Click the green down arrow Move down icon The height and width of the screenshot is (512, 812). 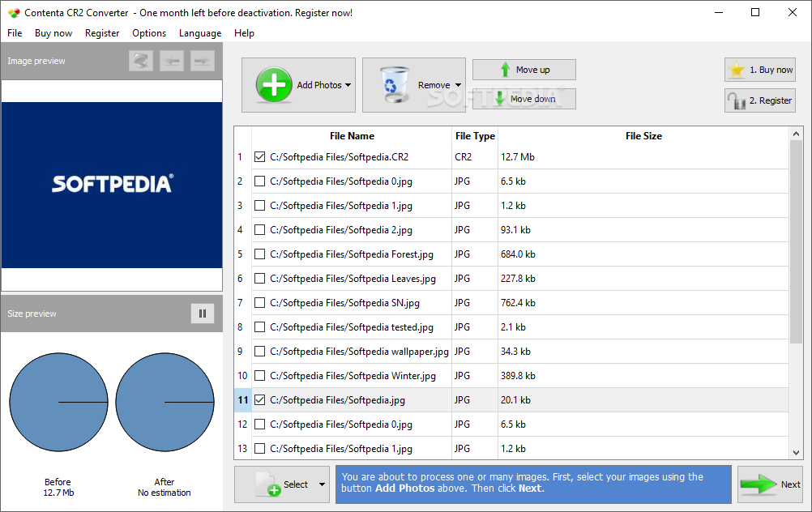[500, 98]
